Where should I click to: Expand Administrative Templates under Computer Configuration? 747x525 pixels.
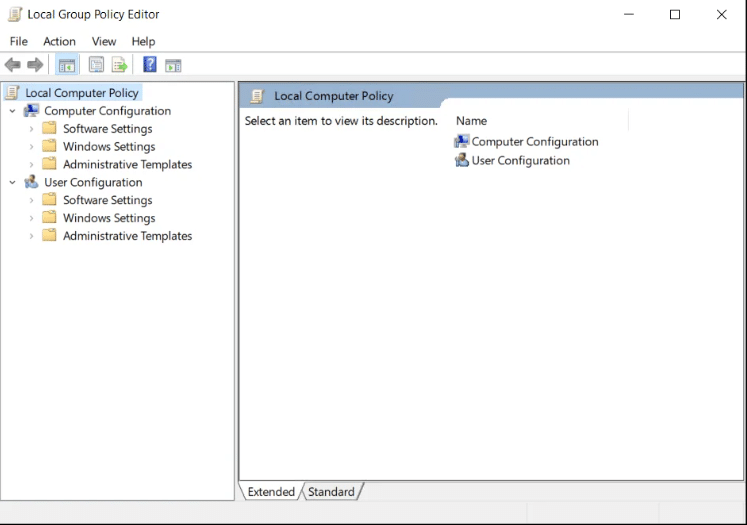(x=31, y=165)
